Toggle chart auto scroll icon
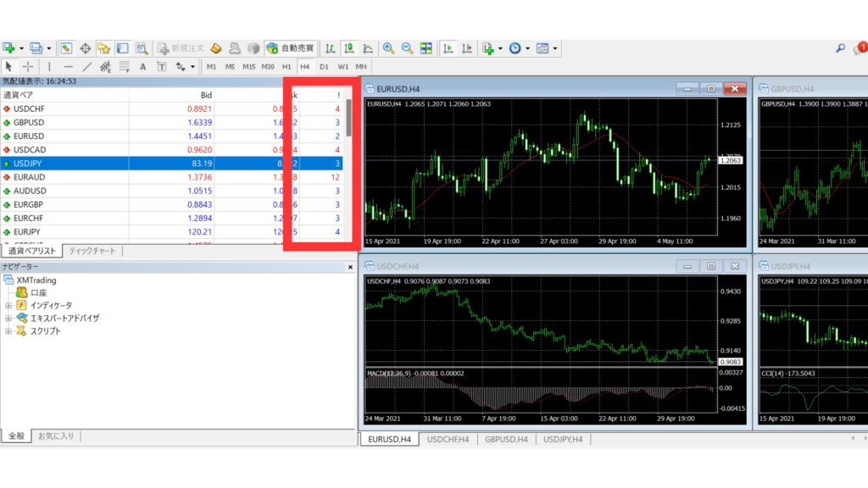Viewport: 868px width, 488px height. coord(447,48)
